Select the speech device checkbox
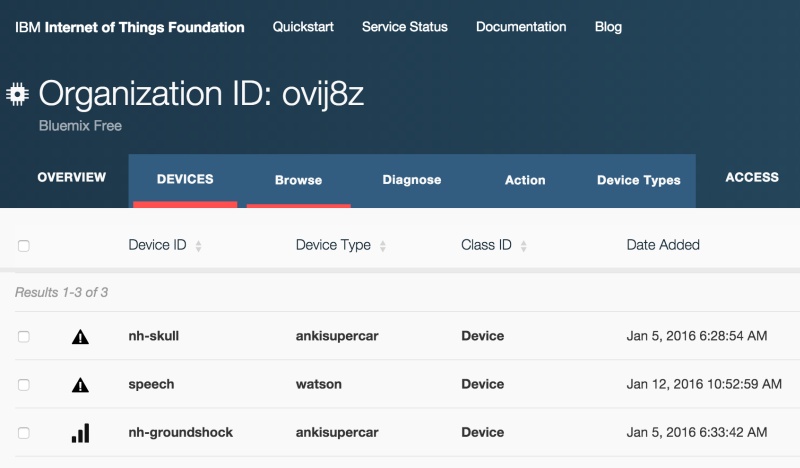800x468 pixels. pyautogui.click(x=24, y=385)
